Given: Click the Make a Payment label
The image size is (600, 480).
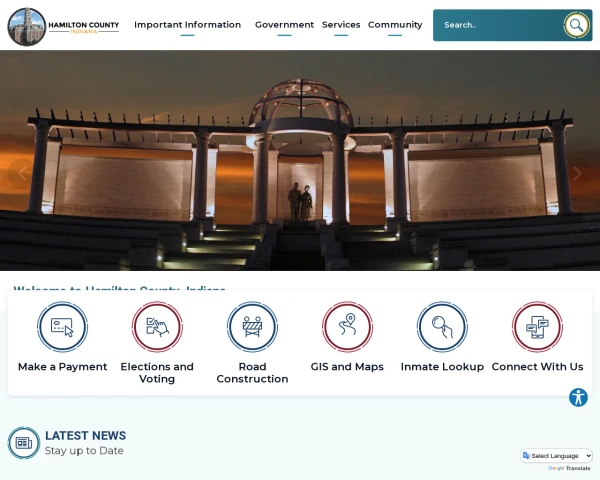Looking at the screenshot, I should point(62,367).
